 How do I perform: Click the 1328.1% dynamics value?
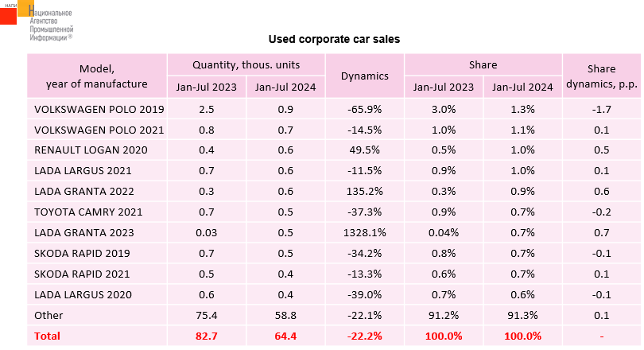click(364, 232)
